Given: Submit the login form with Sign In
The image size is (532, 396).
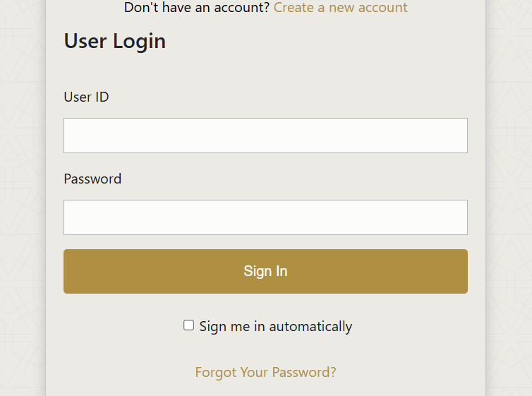Looking at the screenshot, I should click(x=265, y=271).
